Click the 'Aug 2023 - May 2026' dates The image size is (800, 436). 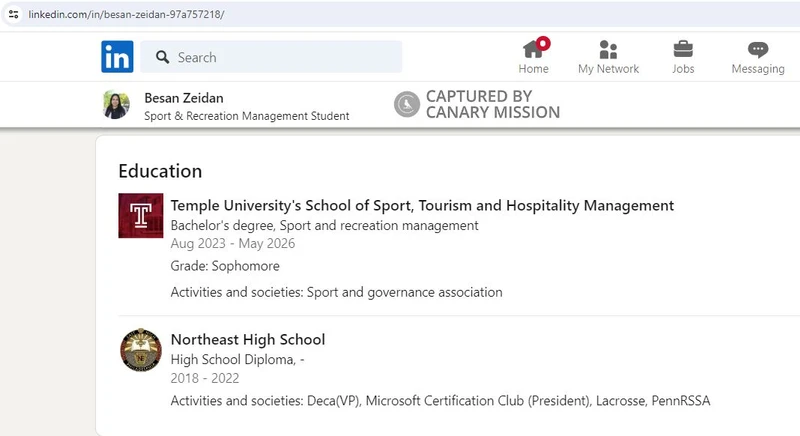point(233,244)
